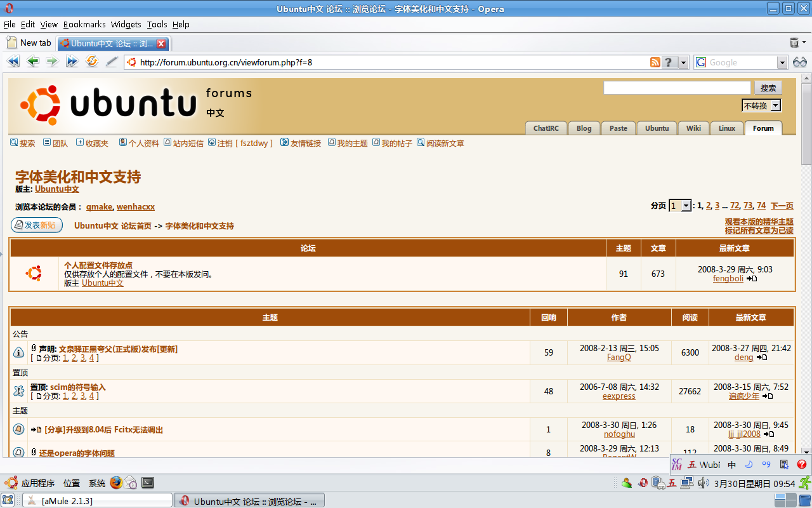Open the Wiki site tab
Image resolution: width=812 pixels, height=508 pixels.
point(693,128)
